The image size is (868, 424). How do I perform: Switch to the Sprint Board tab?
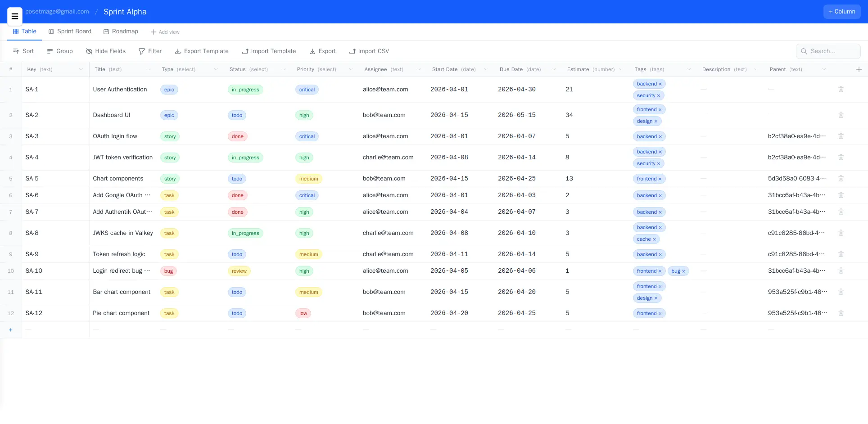(70, 32)
